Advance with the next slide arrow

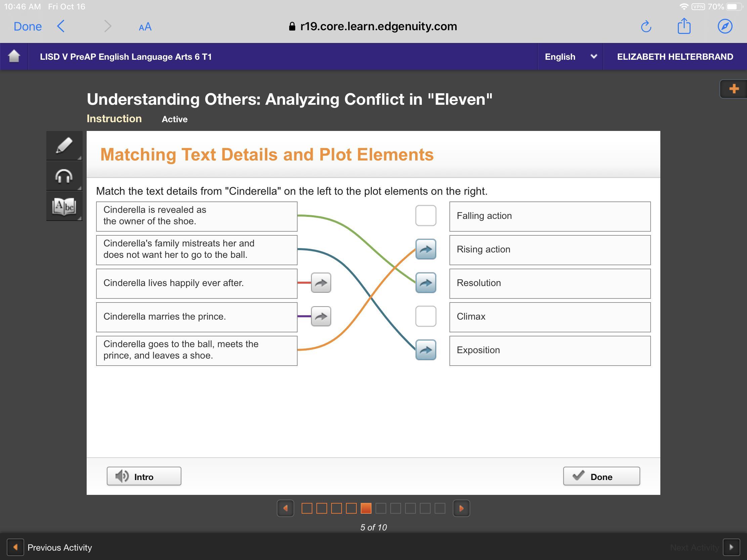click(461, 508)
